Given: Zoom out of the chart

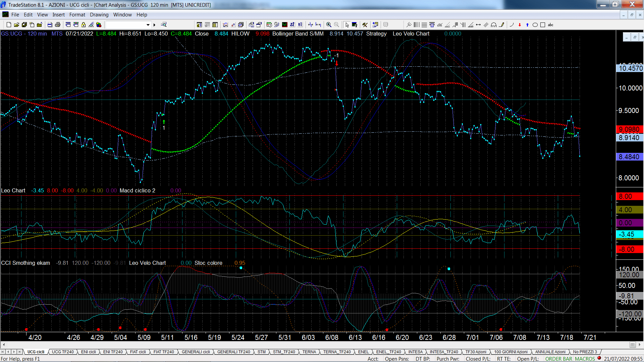Looking at the screenshot, I should click(336, 25).
